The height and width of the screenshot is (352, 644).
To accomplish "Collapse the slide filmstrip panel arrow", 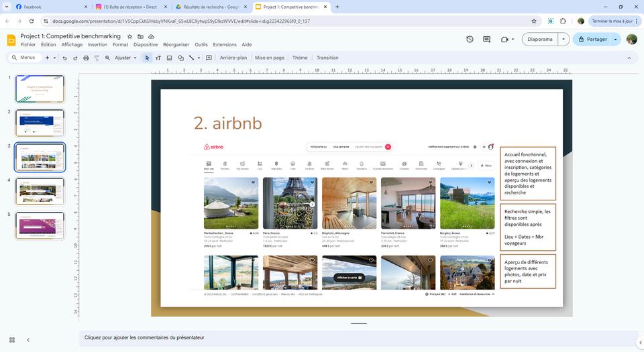I will click(28, 340).
